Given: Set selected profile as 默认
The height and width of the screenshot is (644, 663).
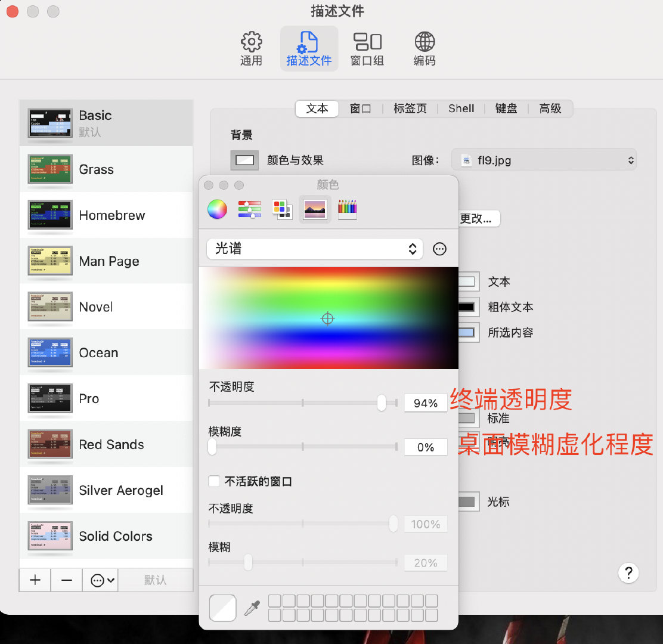Looking at the screenshot, I should pos(156,580).
